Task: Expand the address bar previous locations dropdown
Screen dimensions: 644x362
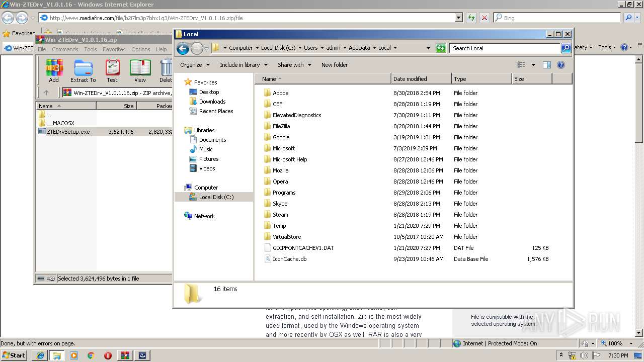Action: pyautogui.click(x=428, y=48)
